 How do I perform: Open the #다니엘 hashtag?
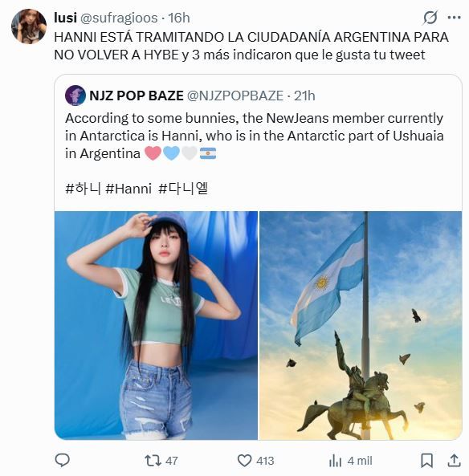(x=183, y=189)
